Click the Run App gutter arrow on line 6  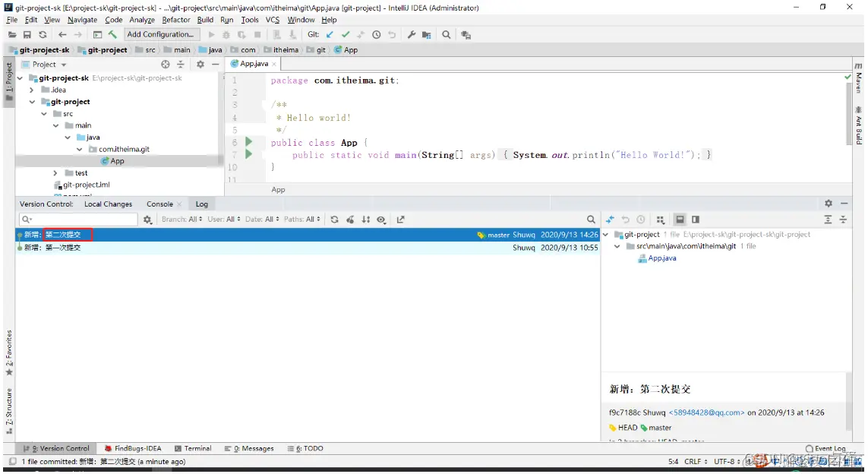tap(248, 142)
